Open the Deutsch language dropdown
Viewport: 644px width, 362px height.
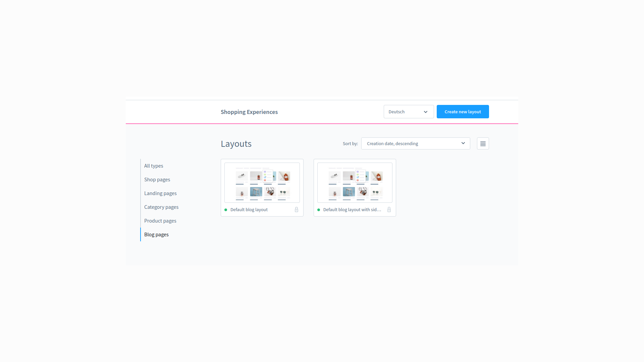(x=409, y=112)
